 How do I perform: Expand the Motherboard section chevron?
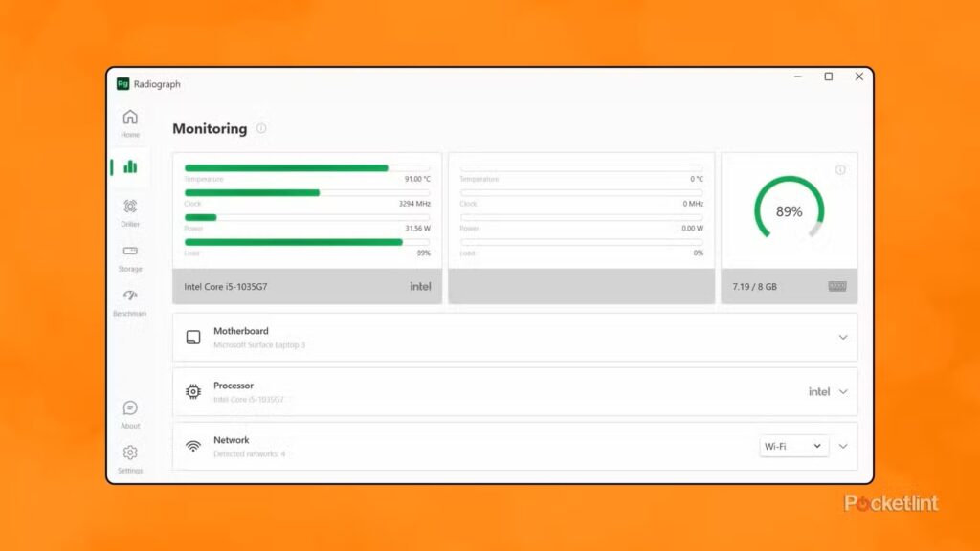pyautogui.click(x=843, y=337)
